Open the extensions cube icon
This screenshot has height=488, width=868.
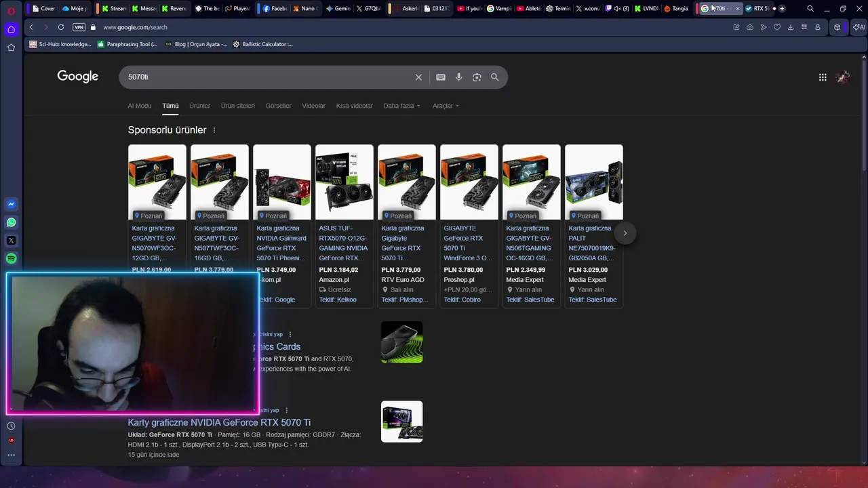(837, 27)
